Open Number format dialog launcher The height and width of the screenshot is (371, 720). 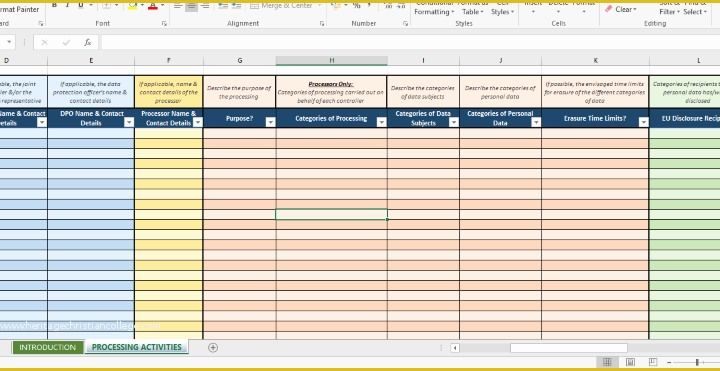(405, 23)
